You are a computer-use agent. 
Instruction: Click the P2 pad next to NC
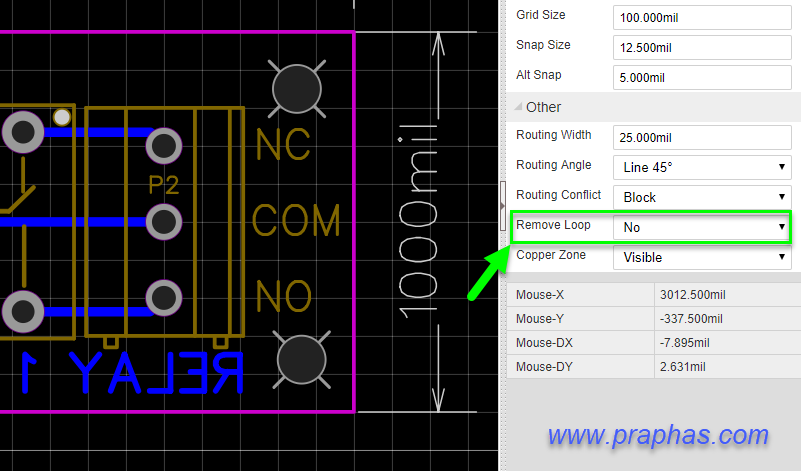[164, 146]
